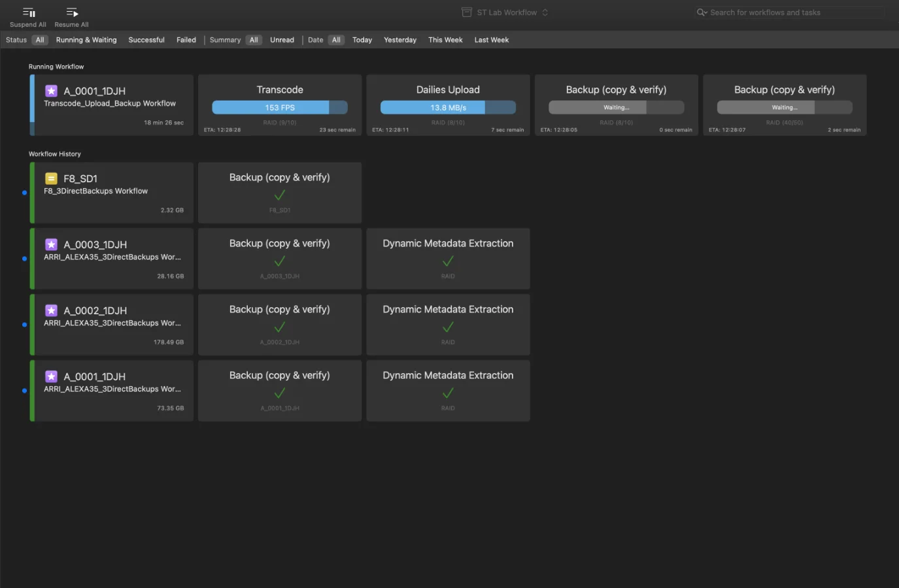Filter by Running & Waiting status

[86, 40]
